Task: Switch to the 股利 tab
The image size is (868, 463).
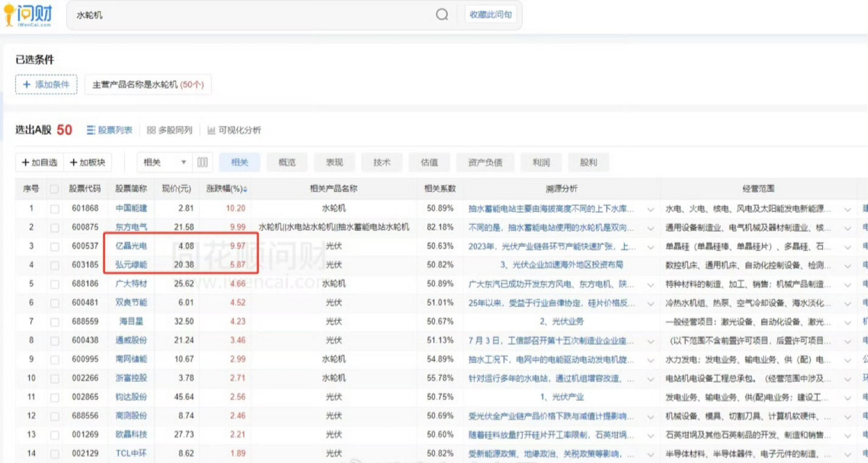Action: tap(588, 162)
